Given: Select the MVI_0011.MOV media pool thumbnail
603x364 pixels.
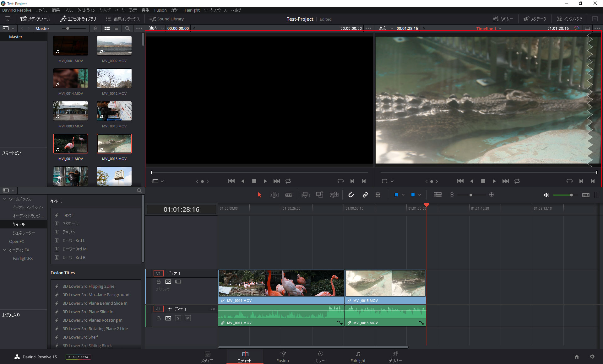Looking at the screenshot, I should point(71,143).
